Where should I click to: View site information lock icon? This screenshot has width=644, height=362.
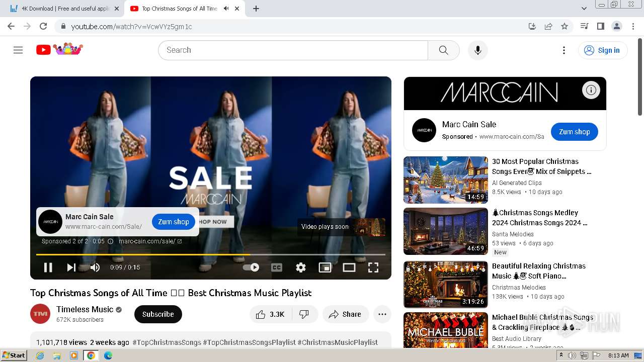coord(63,26)
